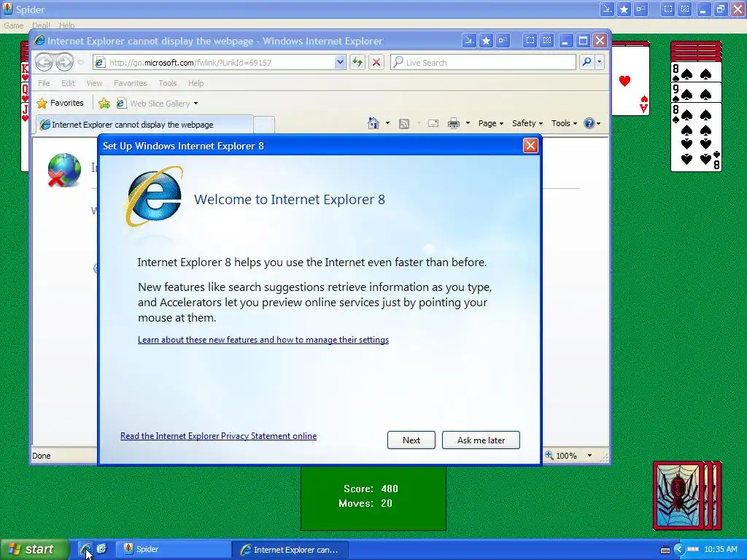Open a new tab in Internet Explorer

(264, 125)
